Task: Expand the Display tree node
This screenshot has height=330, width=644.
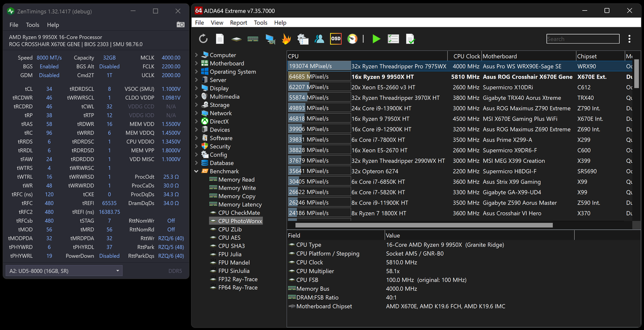Action: point(196,88)
